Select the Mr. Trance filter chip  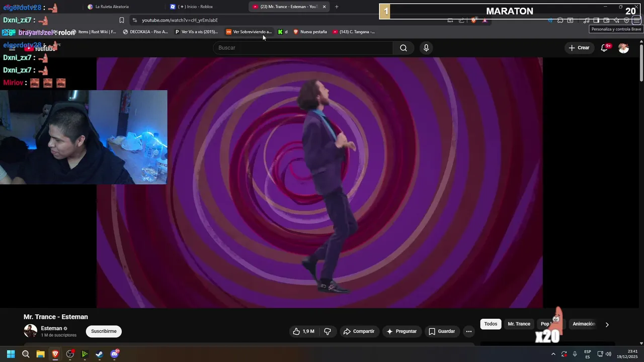(x=519, y=324)
